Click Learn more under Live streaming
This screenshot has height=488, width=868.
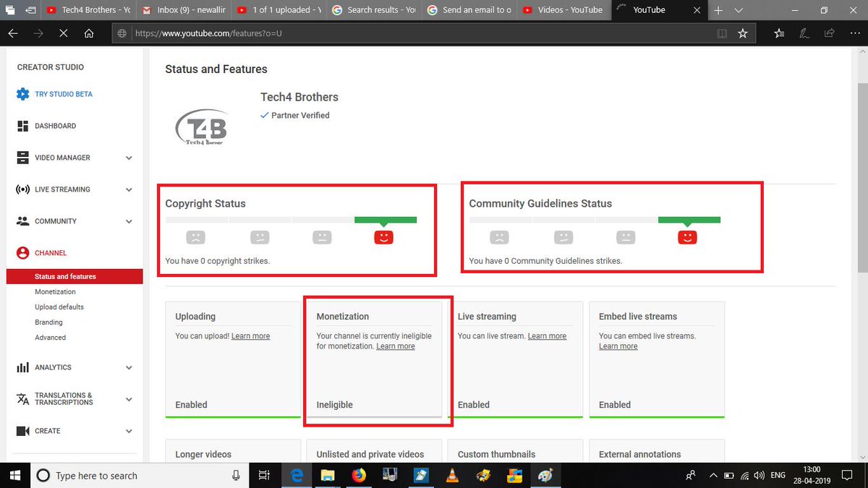(547, 336)
